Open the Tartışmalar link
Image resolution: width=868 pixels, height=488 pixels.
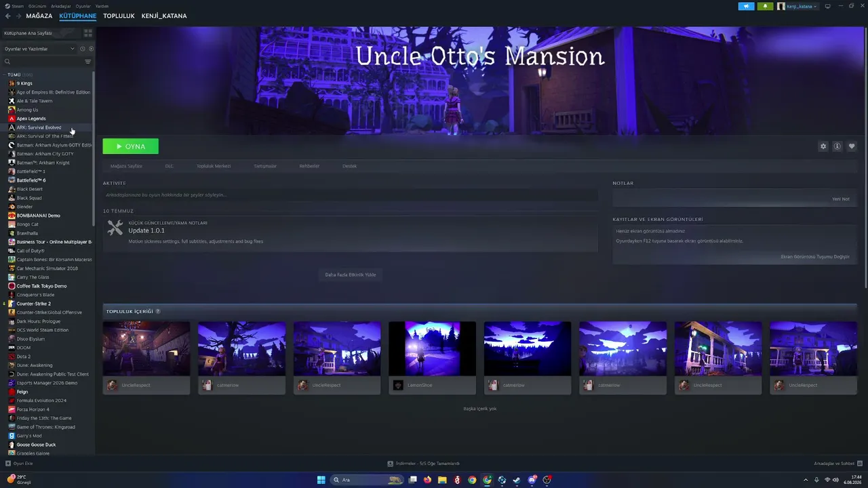coord(265,166)
